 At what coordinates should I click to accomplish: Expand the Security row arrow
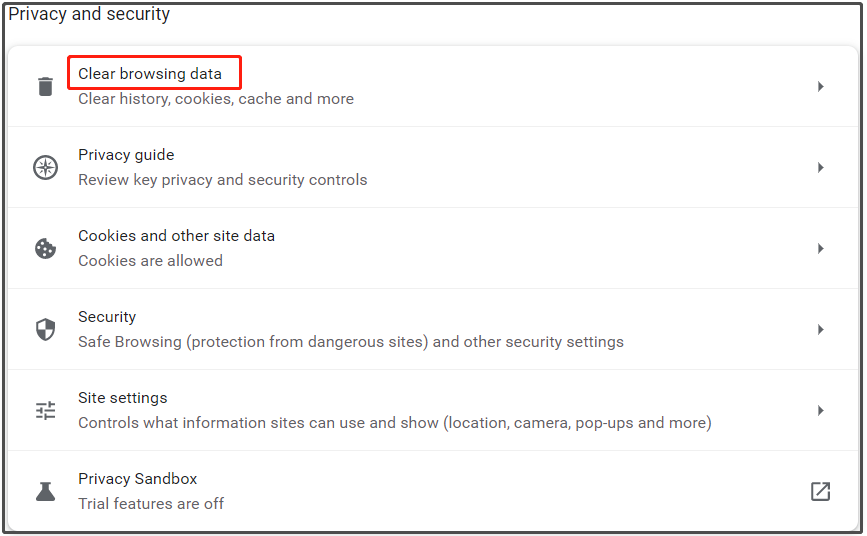[x=821, y=329]
